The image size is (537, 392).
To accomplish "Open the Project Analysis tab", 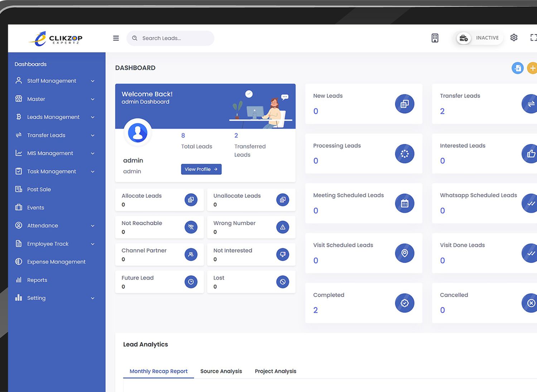I will [275, 371].
